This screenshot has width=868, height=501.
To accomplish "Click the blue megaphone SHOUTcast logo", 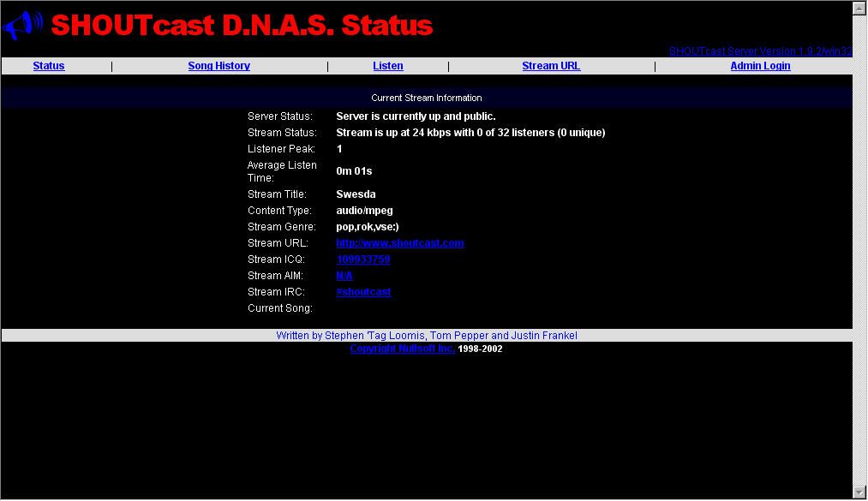I will (22, 26).
